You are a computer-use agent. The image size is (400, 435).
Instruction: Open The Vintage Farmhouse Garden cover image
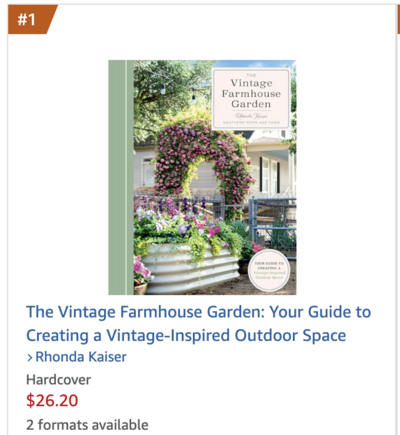coord(202,177)
